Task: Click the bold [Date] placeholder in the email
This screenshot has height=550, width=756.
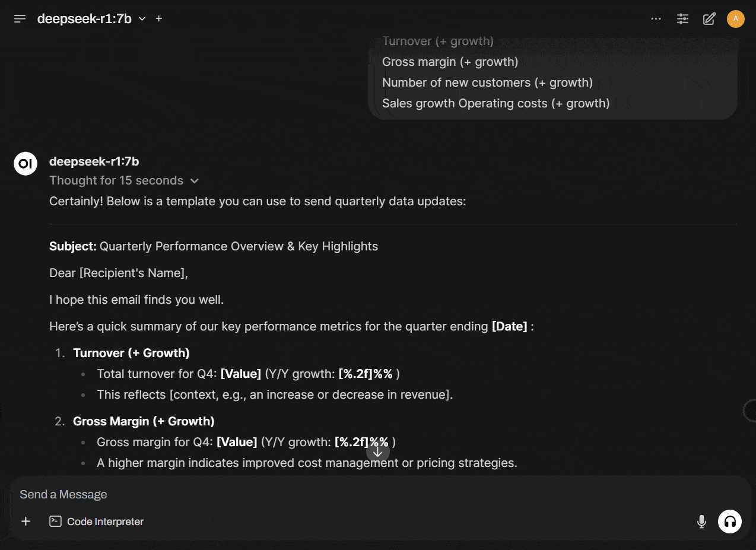Action: point(509,326)
